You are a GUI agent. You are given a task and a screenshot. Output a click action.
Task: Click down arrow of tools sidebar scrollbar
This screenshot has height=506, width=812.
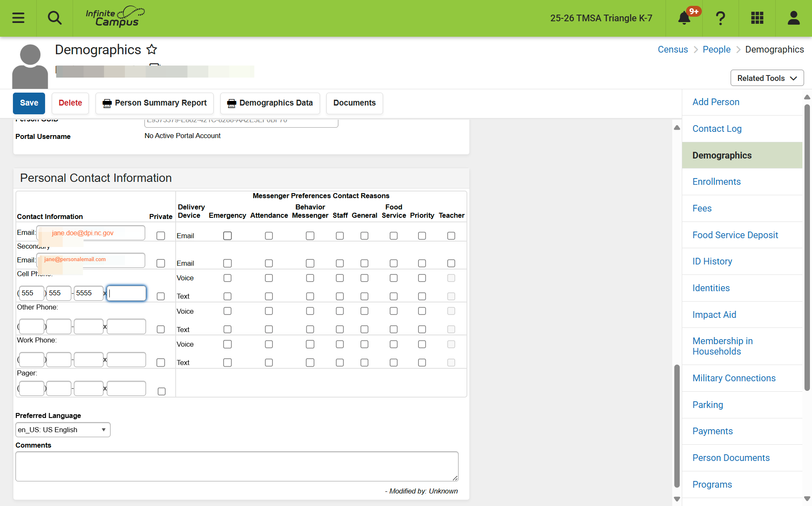(807, 498)
